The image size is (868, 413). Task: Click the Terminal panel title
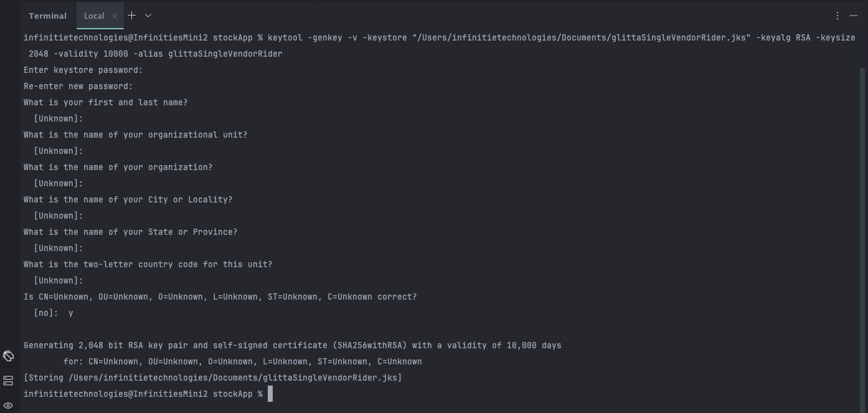pos(47,16)
